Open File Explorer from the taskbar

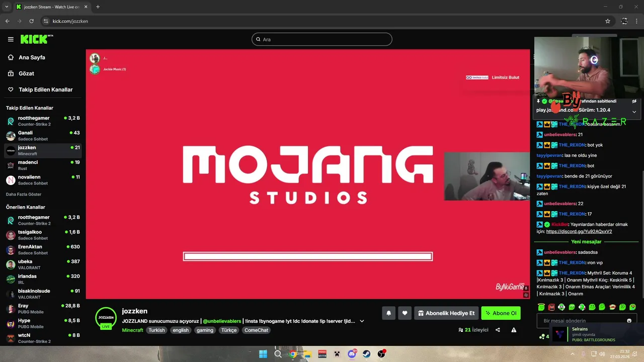point(307,354)
